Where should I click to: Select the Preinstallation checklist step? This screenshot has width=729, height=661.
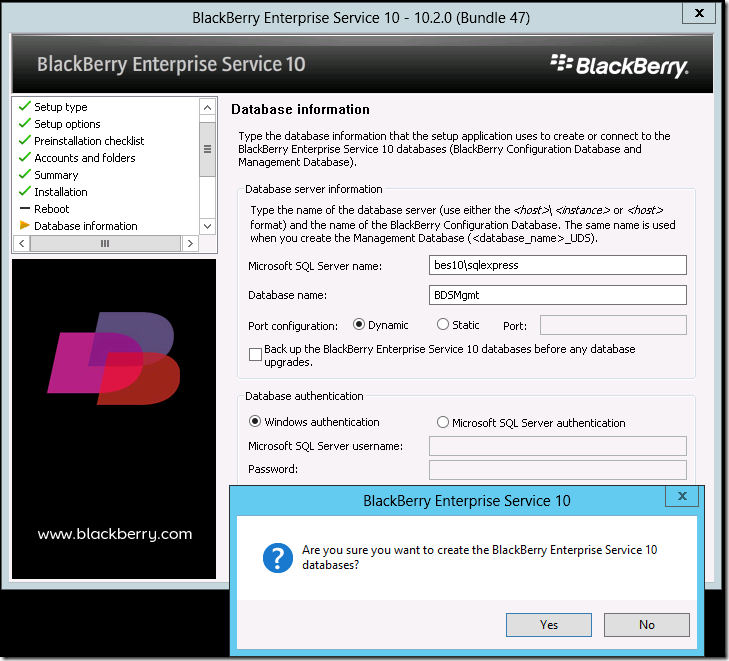tap(89, 141)
